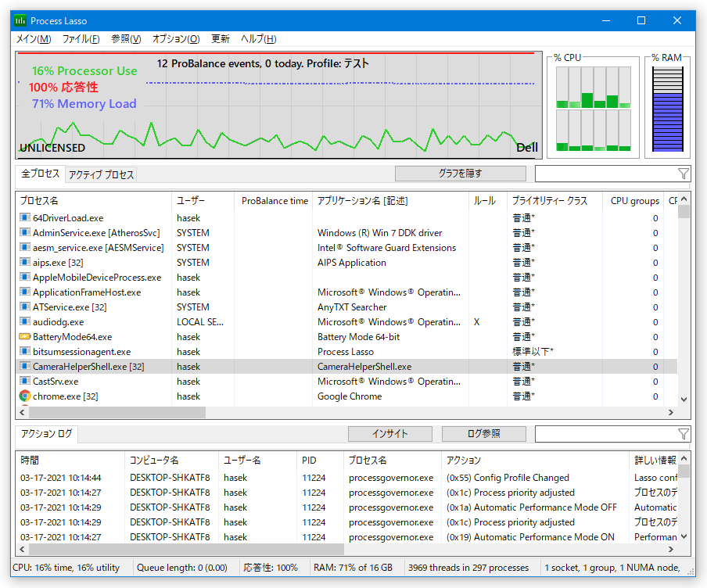The image size is (707, 588).
Task: Click the X rule cell for audiodg.exe
Action: pos(476,322)
